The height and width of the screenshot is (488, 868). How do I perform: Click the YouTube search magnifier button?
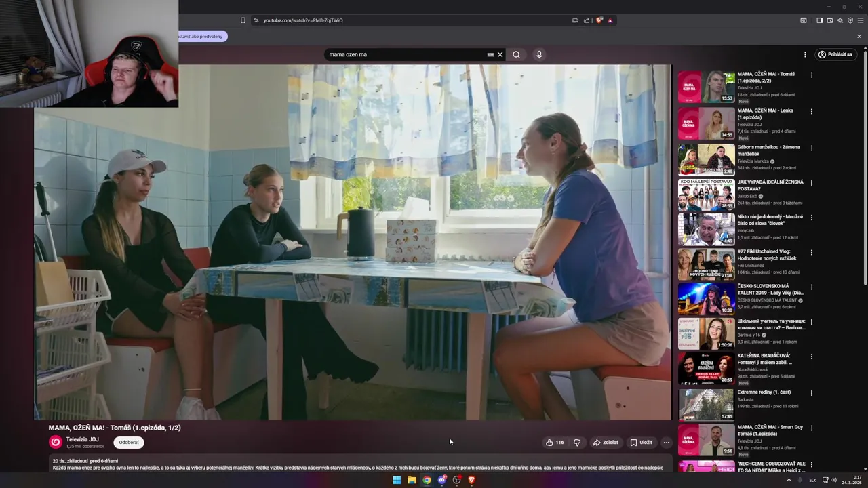click(x=516, y=54)
